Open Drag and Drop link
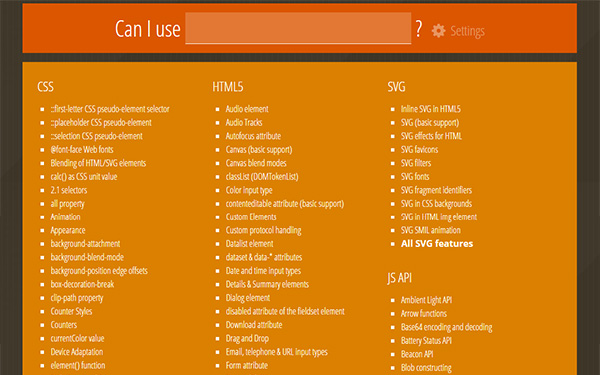This screenshot has height=375, width=600. click(247, 338)
